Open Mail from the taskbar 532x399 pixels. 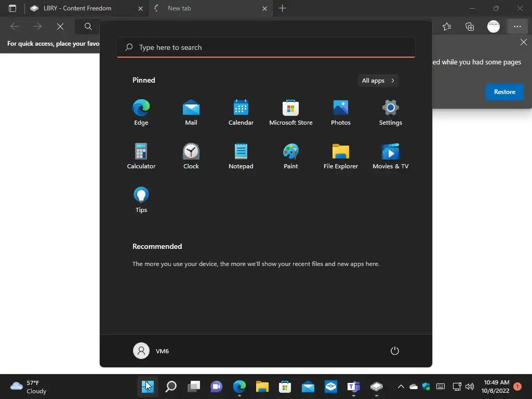point(308,387)
